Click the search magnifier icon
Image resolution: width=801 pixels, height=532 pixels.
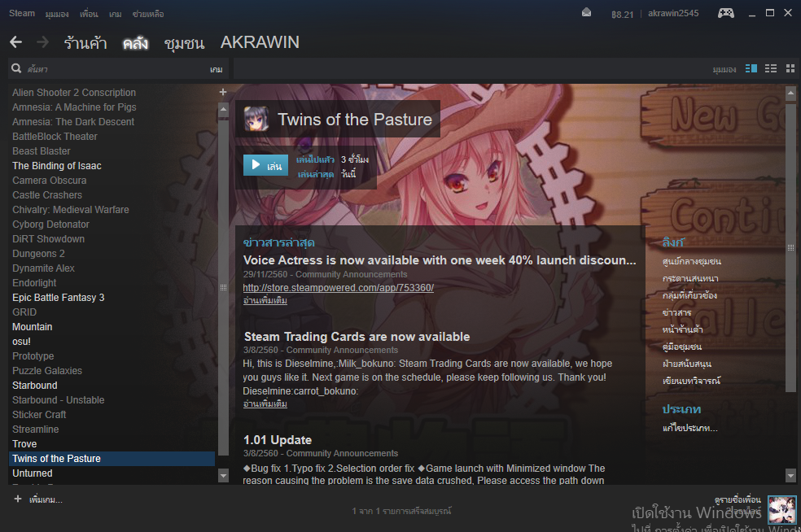coord(16,68)
